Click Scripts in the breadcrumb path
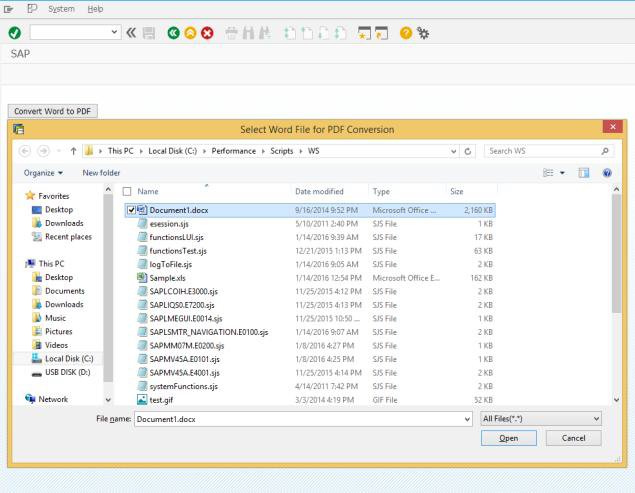This screenshot has height=493, width=635. click(x=281, y=151)
